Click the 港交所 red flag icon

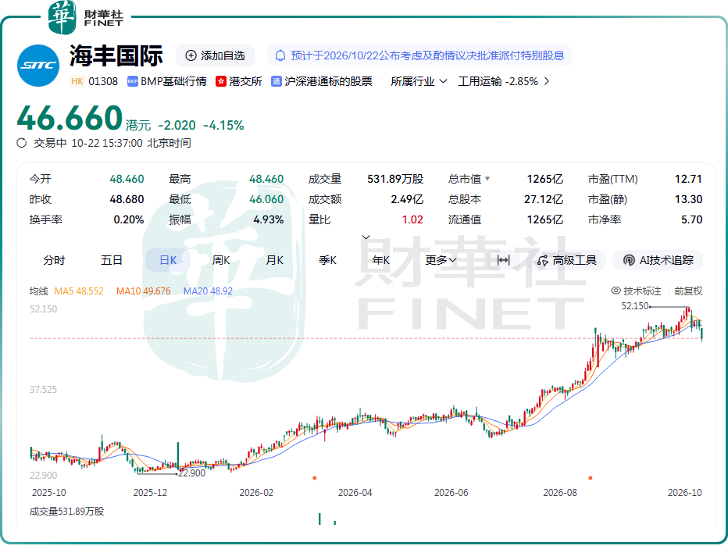220,81
